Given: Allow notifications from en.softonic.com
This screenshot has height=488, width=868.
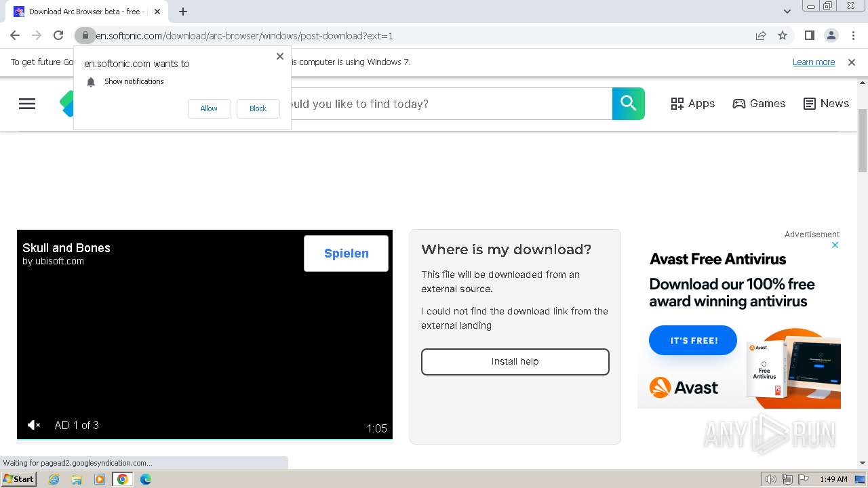Looking at the screenshot, I should 209,108.
